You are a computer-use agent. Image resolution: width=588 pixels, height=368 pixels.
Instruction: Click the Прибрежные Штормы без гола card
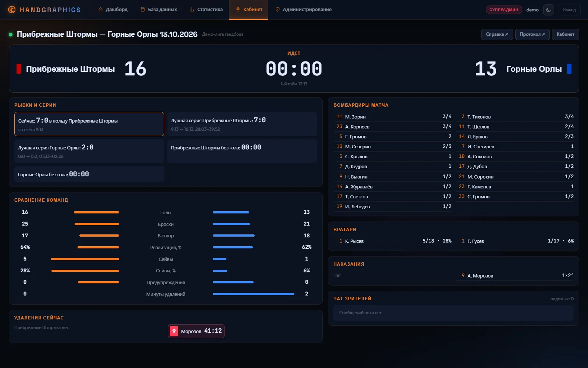pos(242,151)
